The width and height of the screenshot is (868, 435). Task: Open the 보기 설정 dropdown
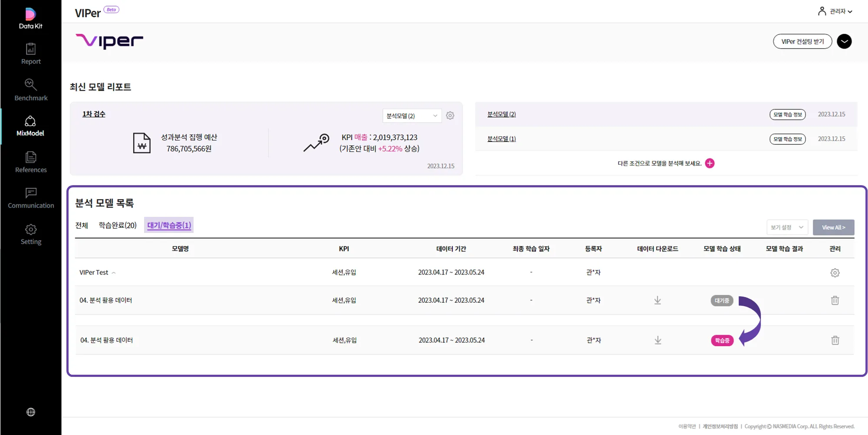[787, 227]
